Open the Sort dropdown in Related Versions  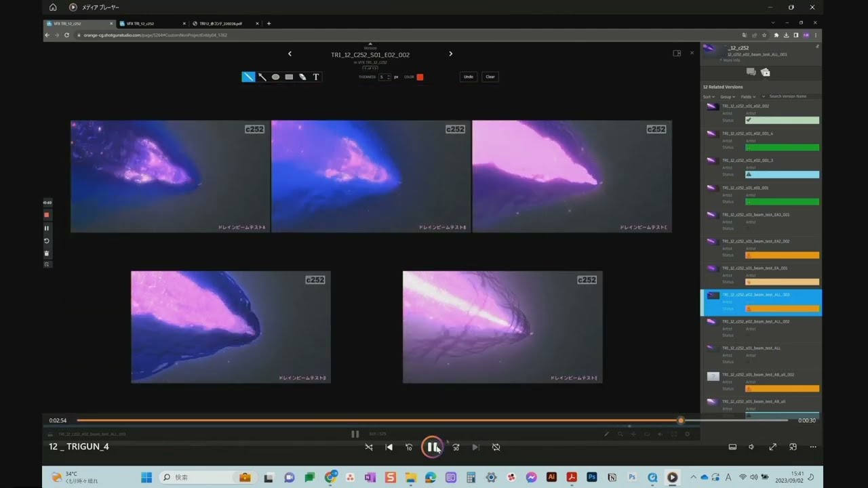pos(708,96)
